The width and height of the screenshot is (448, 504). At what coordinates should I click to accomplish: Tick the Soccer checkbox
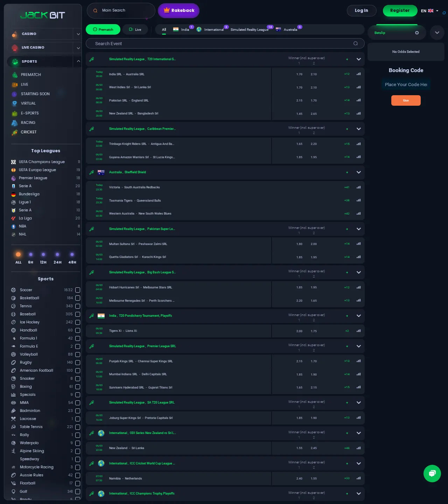pos(78,290)
